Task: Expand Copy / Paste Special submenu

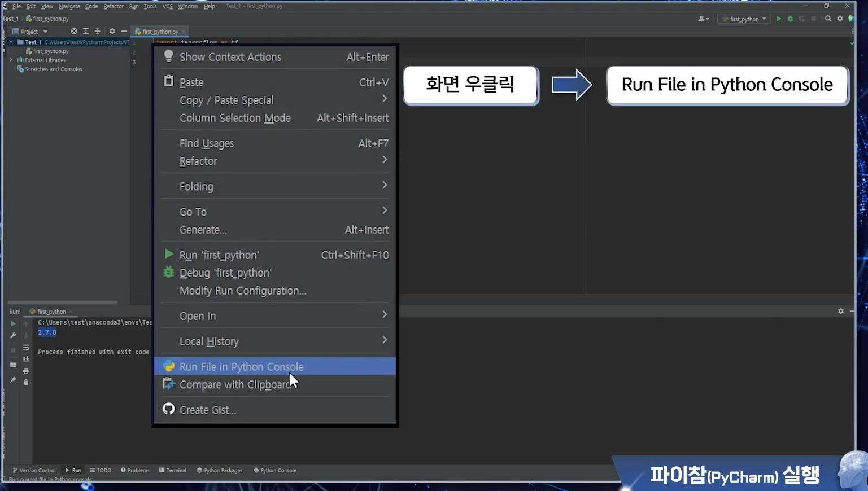Action: (x=274, y=100)
